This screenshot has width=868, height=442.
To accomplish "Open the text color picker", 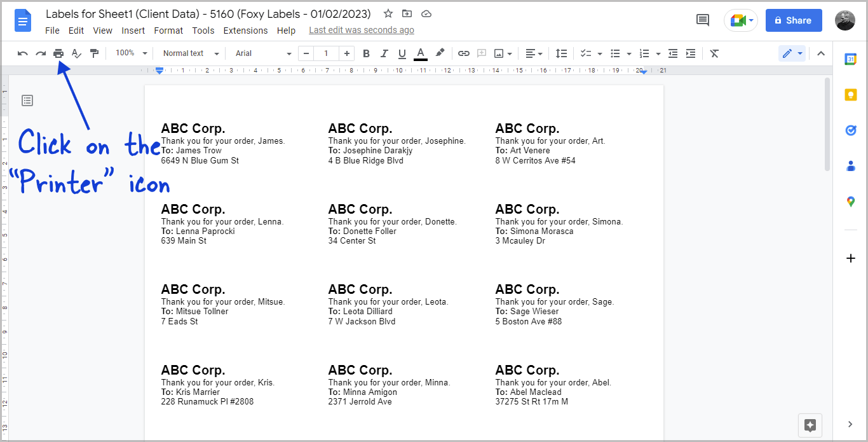I will tap(420, 53).
